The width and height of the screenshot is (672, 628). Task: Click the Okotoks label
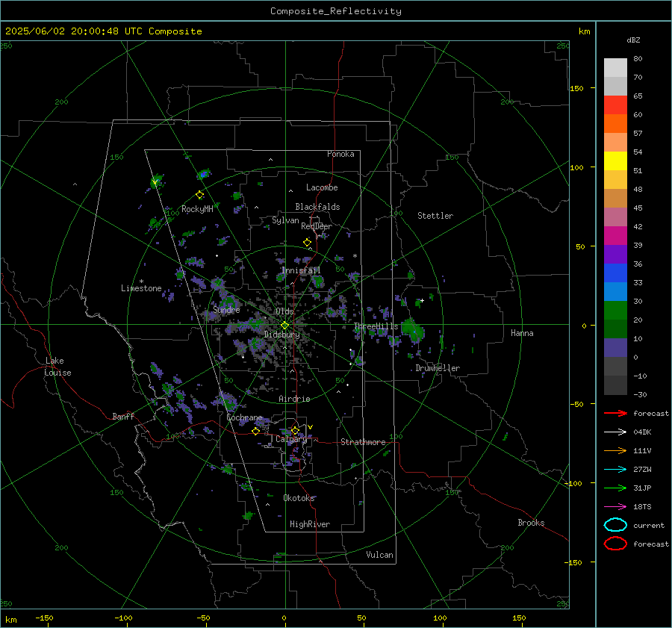click(299, 498)
